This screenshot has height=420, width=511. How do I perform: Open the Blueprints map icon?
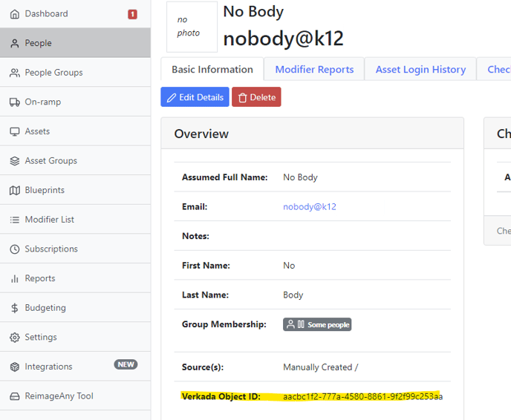15,191
